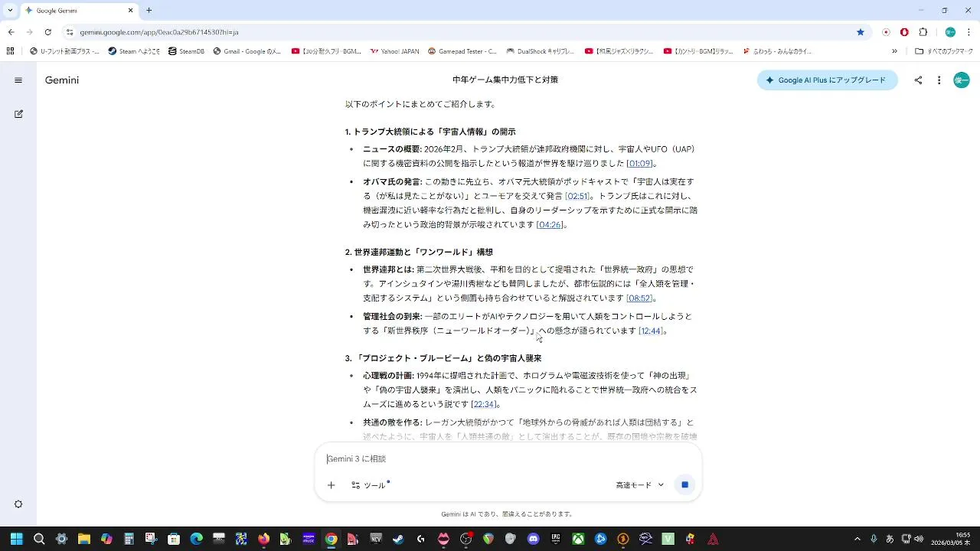Open the Gemini main menu hamburger icon
The image size is (980, 551).
18,80
